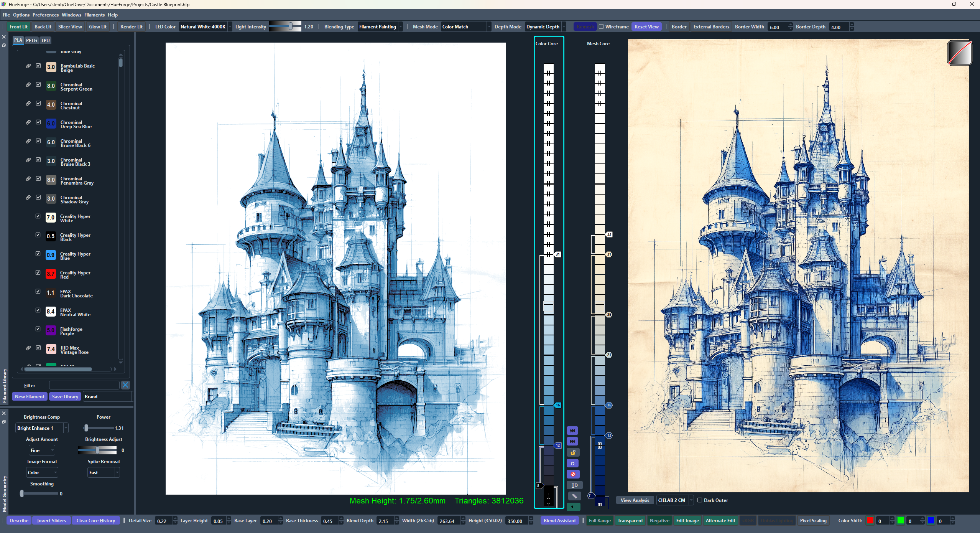Open the Filaments menu
This screenshot has height=533, width=980.
pyautogui.click(x=94, y=15)
